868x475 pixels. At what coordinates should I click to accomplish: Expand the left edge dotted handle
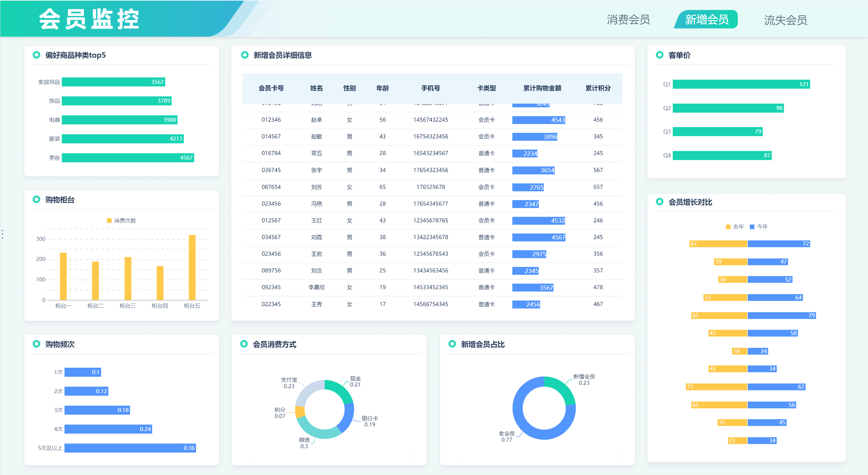[3, 234]
